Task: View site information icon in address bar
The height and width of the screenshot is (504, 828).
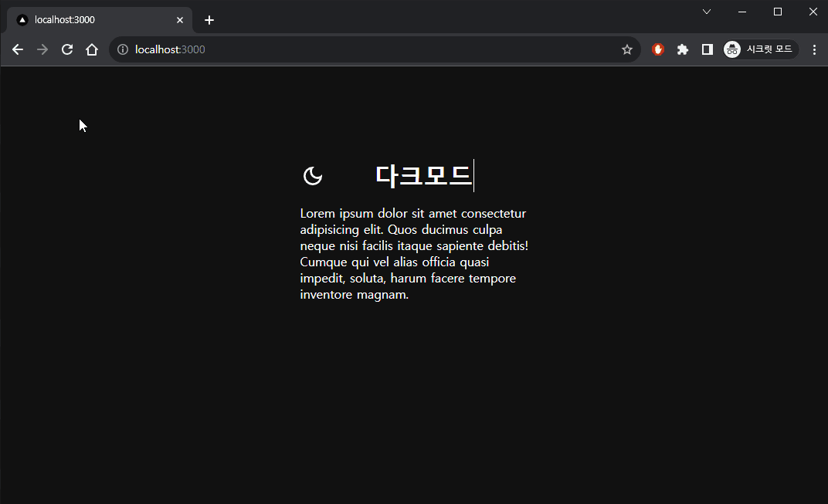Action: (123, 49)
